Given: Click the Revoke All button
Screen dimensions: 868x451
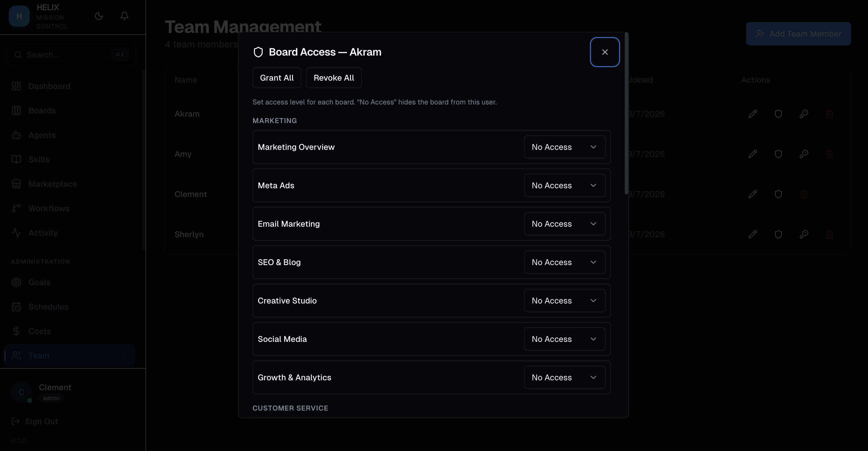Looking at the screenshot, I should 334,77.
